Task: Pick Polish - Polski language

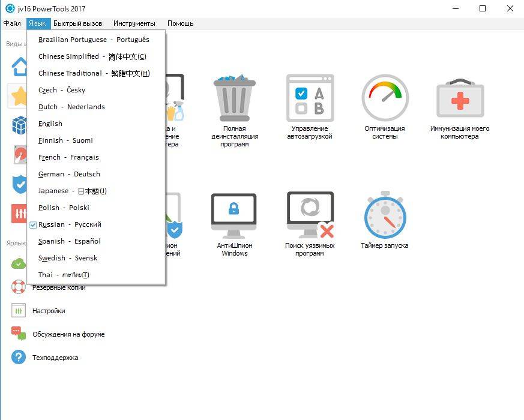Action: pos(96,208)
